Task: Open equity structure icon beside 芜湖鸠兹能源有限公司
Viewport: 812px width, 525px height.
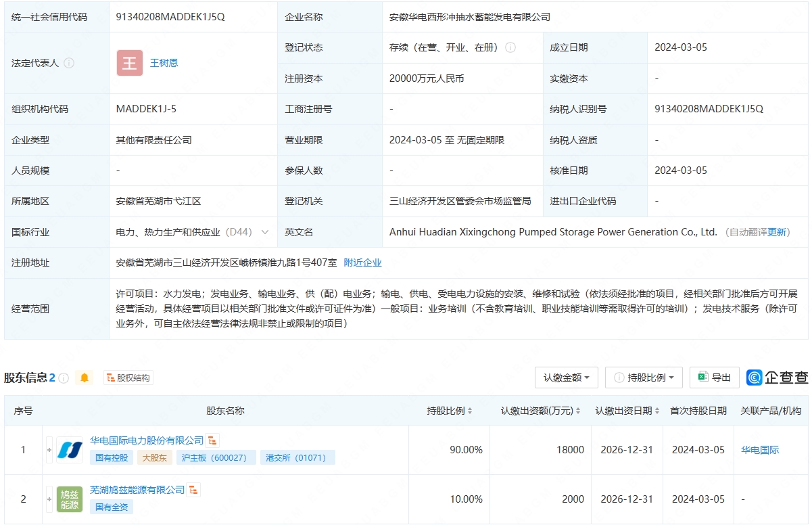Action: 194,490
